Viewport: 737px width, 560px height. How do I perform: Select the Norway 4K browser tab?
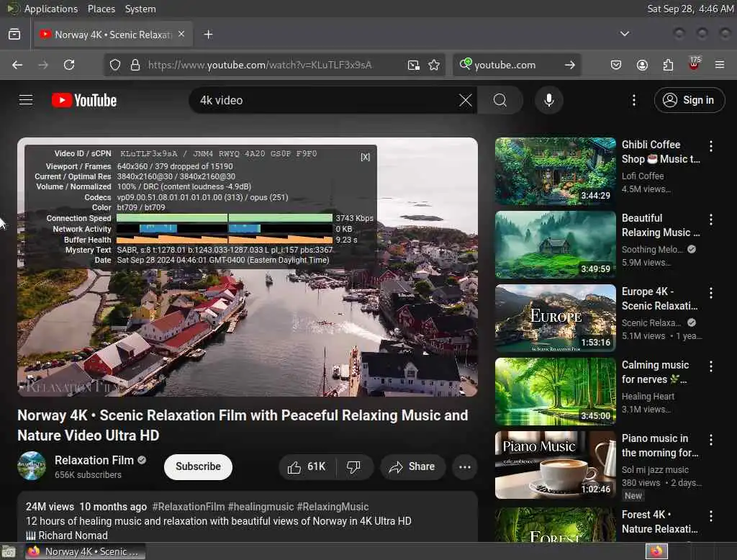(113, 35)
